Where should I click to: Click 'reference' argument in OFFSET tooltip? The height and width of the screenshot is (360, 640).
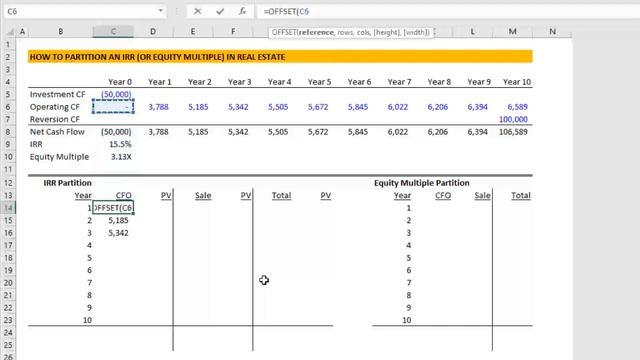(316, 32)
